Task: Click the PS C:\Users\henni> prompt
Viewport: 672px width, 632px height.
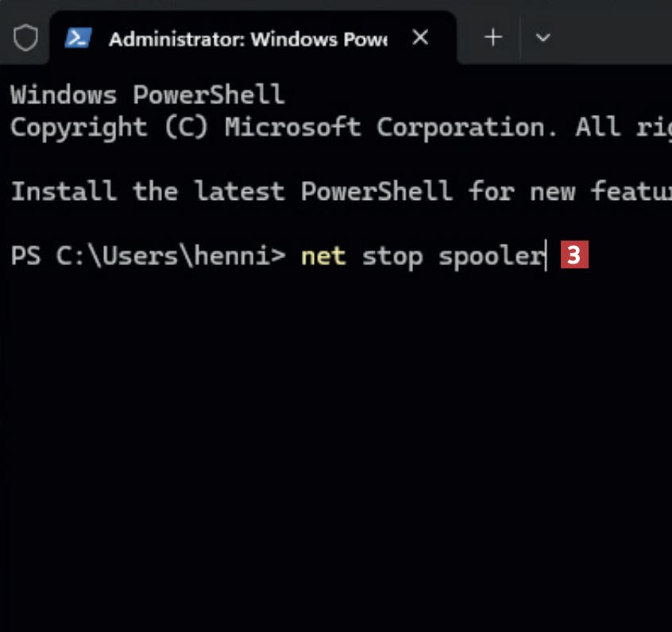Action: pos(147,256)
